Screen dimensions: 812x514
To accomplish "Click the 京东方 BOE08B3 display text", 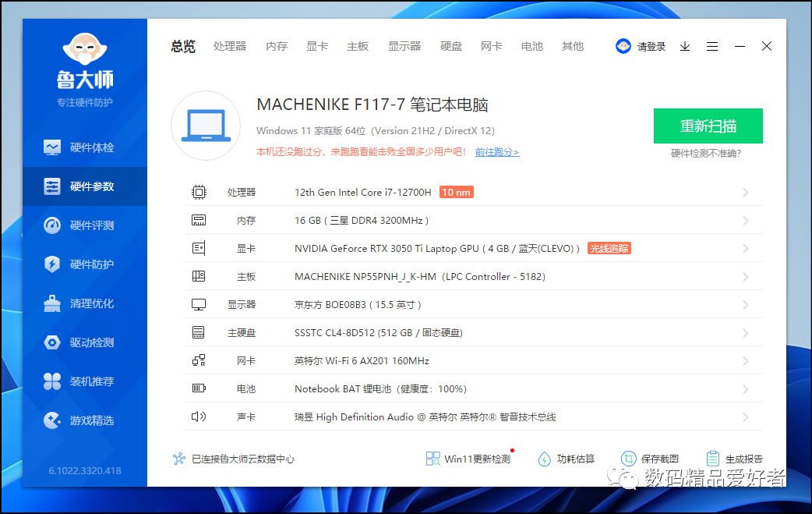I will point(358,305).
